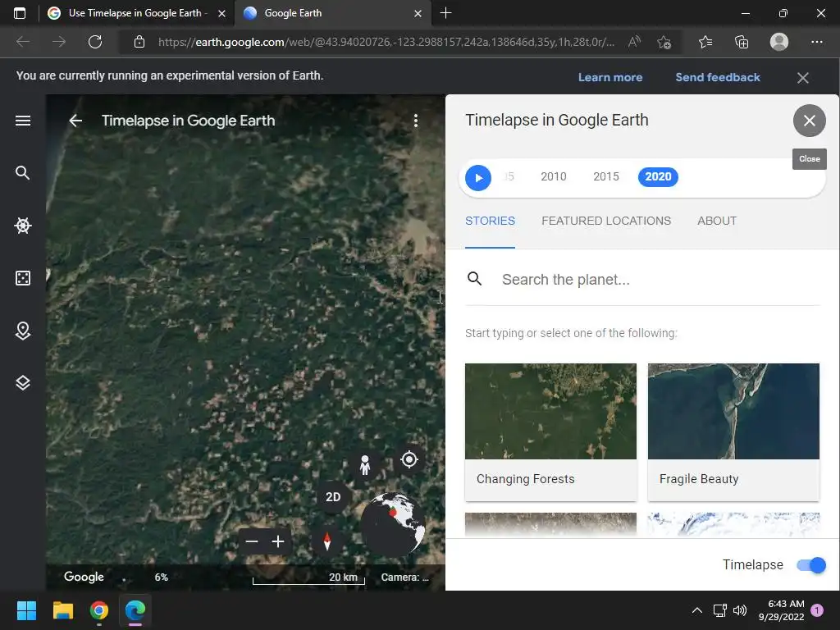
Task: Refresh the page
Action: coord(95,42)
